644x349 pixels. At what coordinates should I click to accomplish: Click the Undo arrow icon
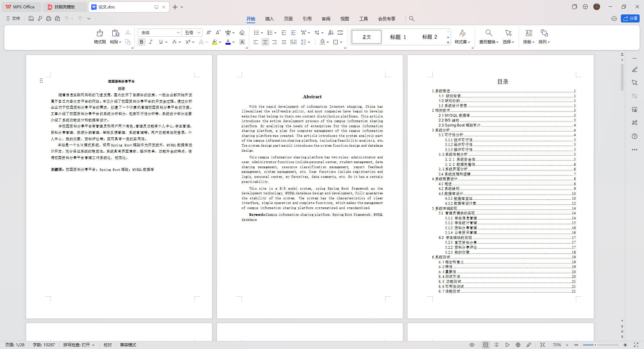(x=67, y=18)
